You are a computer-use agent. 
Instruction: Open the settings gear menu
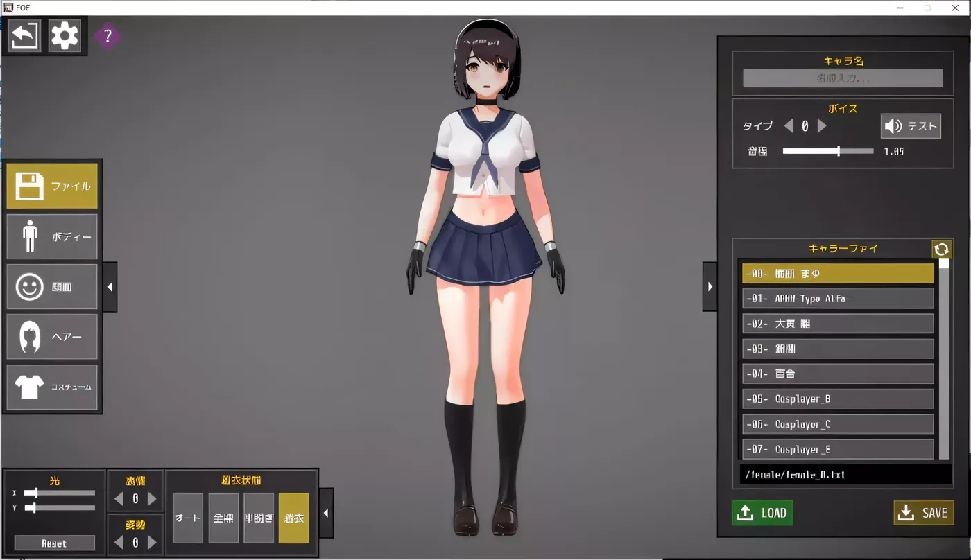[65, 35]
